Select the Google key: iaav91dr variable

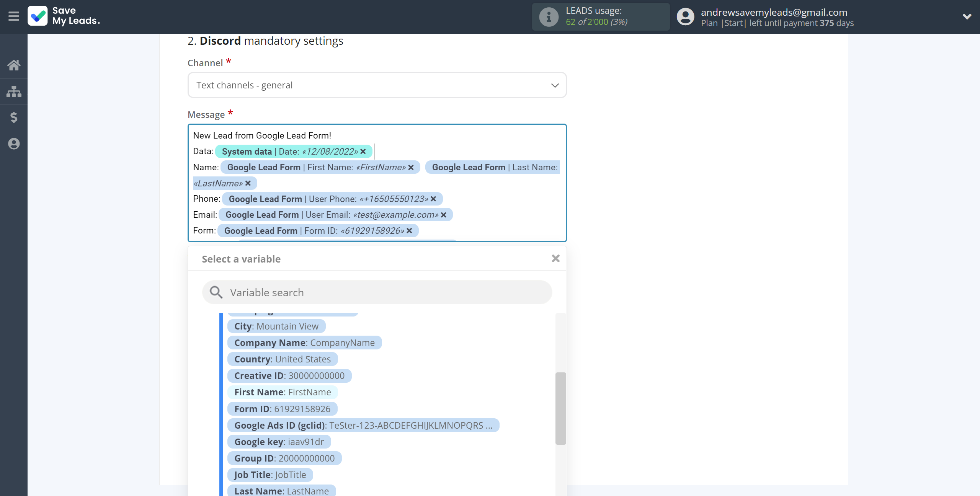279,442
